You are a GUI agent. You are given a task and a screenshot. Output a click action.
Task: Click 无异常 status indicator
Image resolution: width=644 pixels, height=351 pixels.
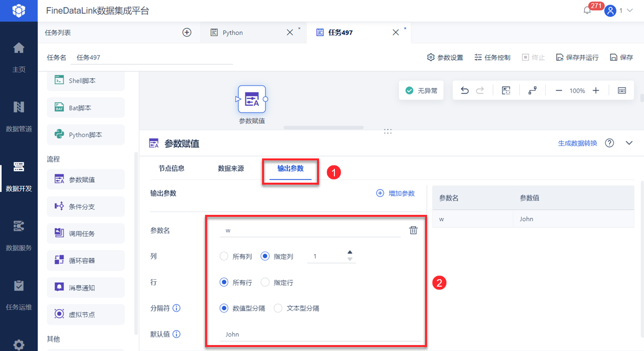tap(421, 91)
